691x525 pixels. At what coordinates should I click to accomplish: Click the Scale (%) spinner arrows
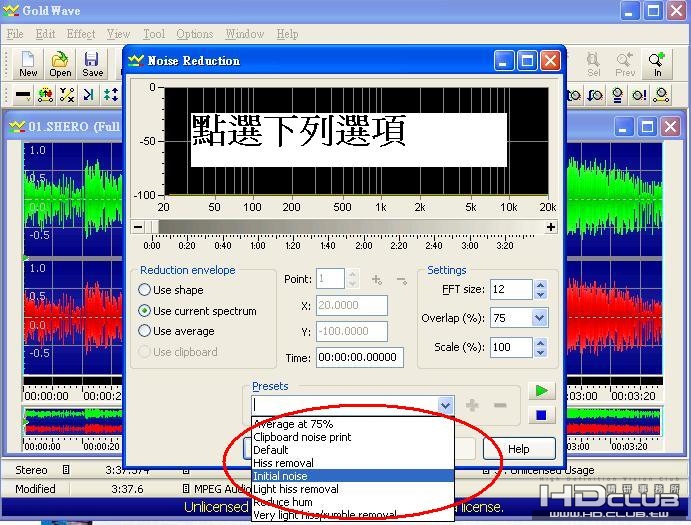point(540,347)
